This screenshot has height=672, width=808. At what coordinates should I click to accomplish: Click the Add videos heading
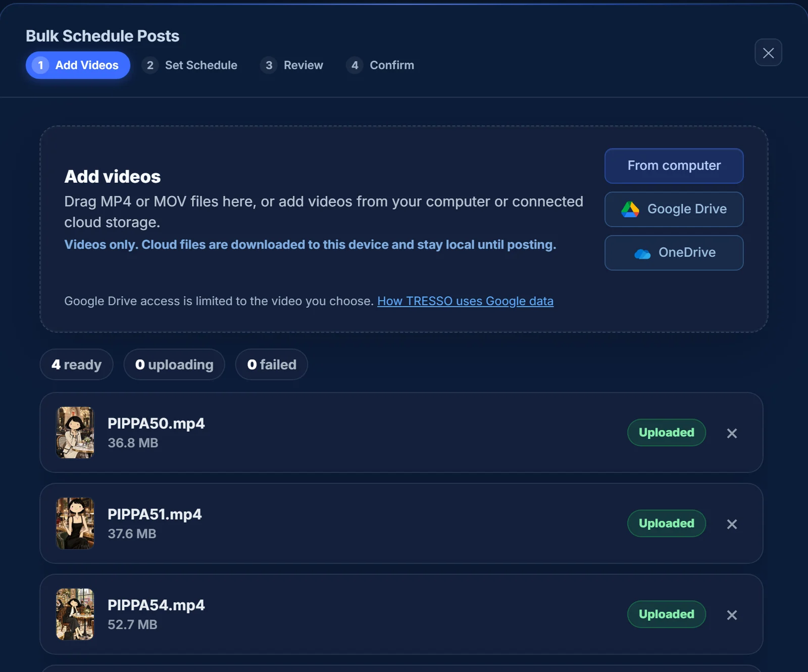(x=113, y=177)
